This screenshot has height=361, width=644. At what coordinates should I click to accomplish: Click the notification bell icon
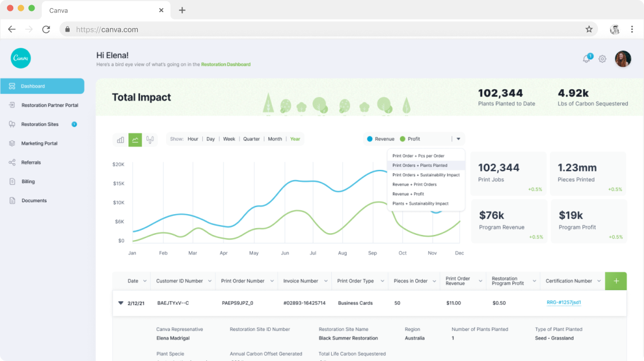tap(586, 59)
